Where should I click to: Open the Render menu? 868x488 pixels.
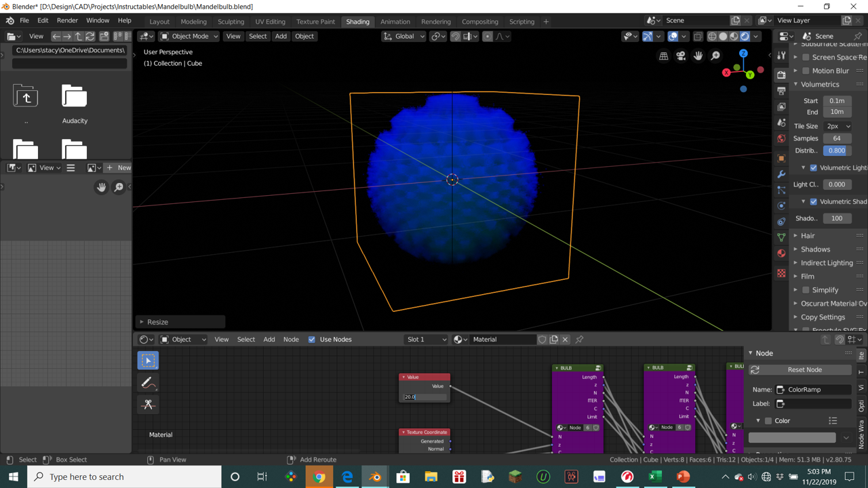coord(67,21)
